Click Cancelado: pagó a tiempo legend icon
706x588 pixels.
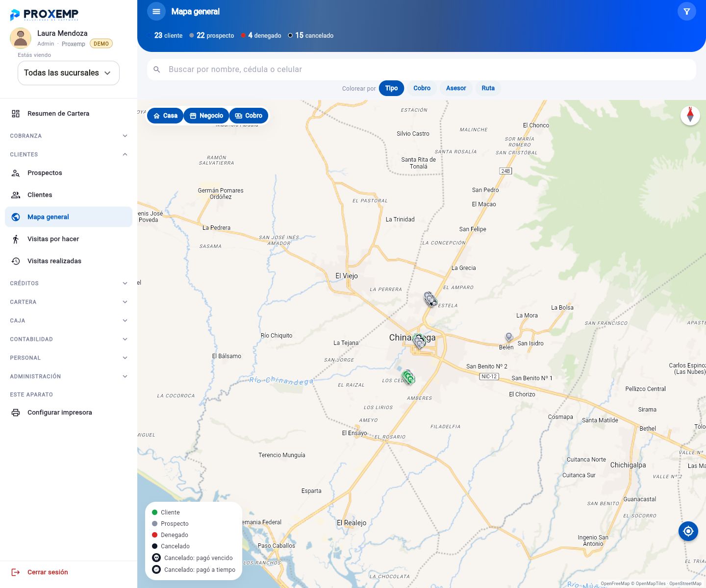pos(156,569)
